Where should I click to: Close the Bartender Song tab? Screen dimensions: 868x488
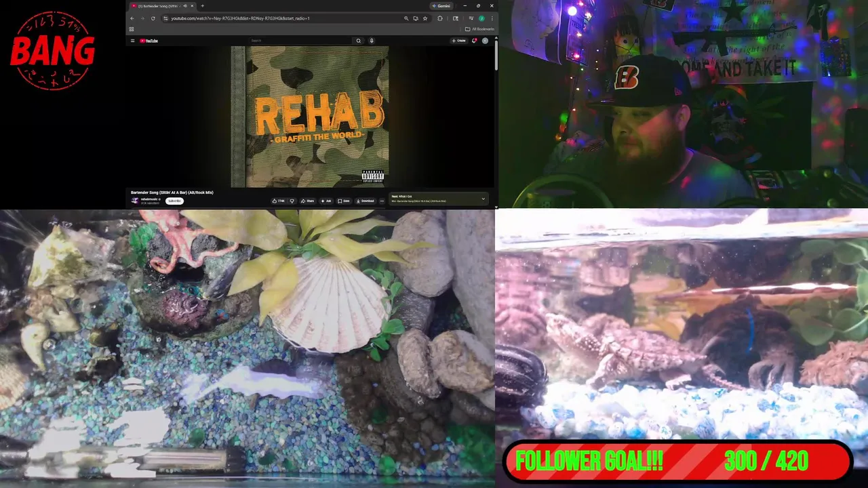click(193, 5)
